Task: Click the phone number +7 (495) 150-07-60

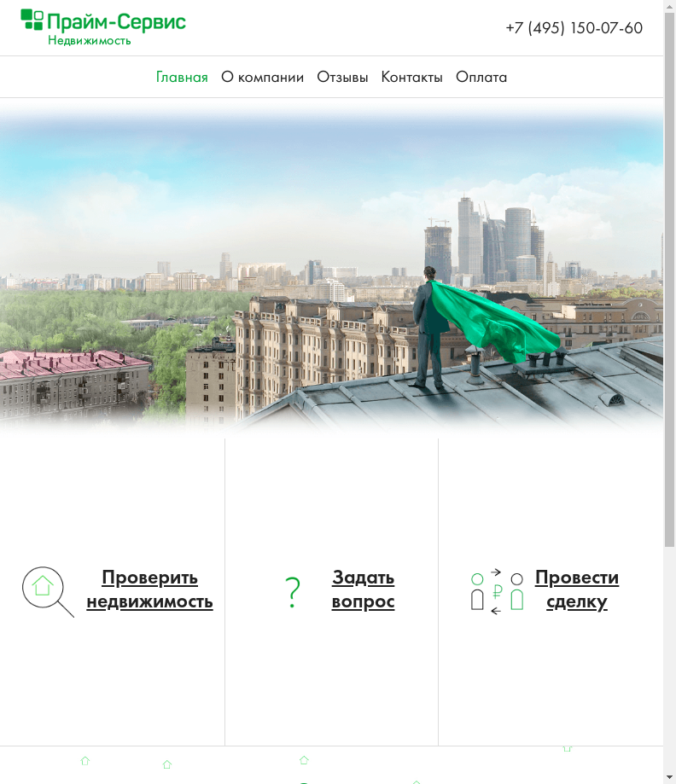Action: coord(574,28)
